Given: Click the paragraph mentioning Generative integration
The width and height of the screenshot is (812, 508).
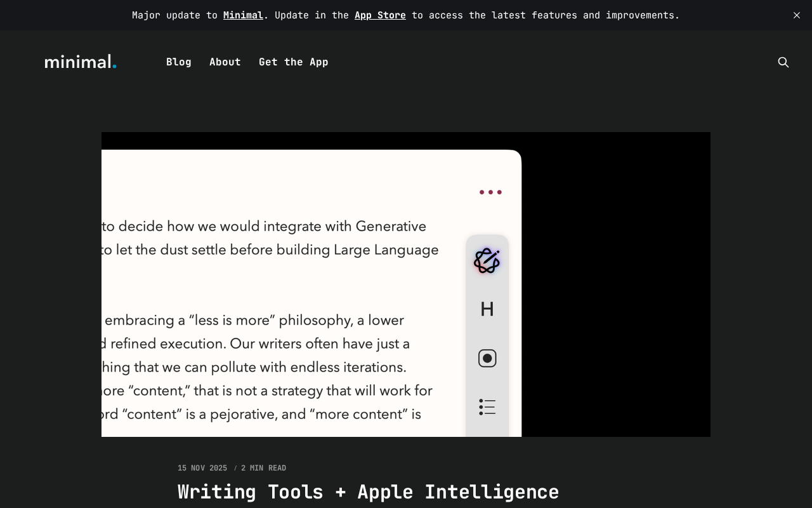Looking at the screenshot, I should tap(270, 238).
